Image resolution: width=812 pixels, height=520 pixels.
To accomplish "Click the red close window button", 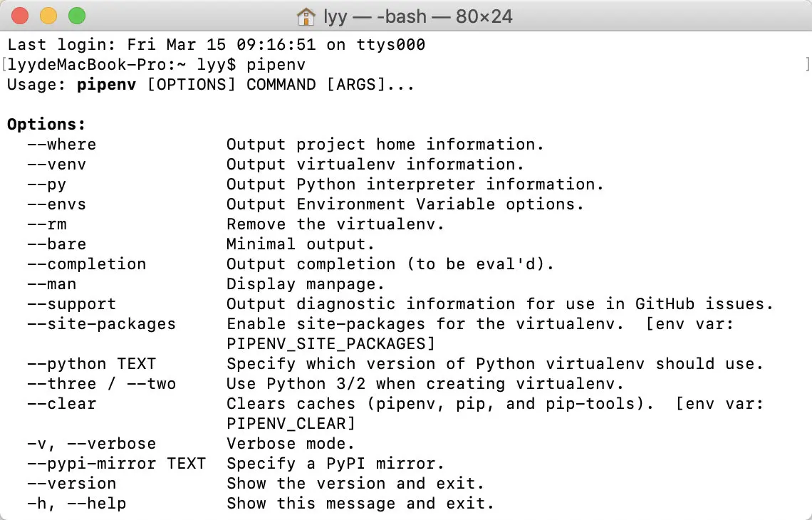I will [20, 16].
